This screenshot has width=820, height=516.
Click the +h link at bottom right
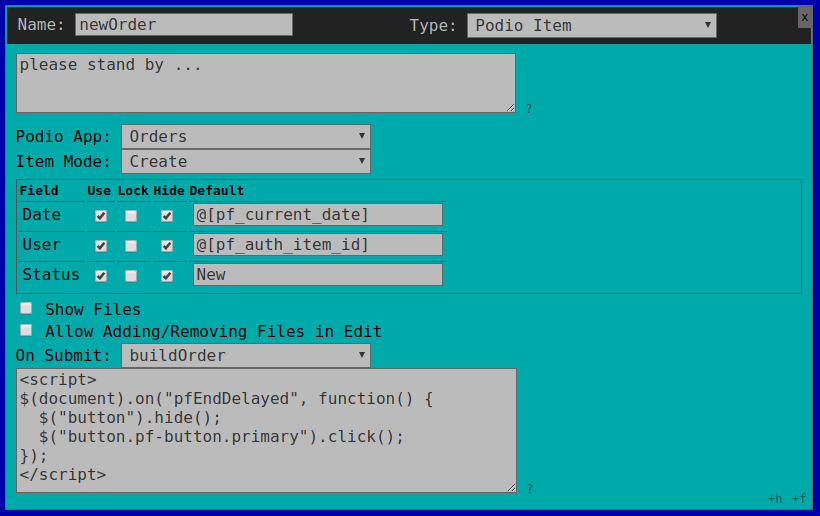pos(775,499)
